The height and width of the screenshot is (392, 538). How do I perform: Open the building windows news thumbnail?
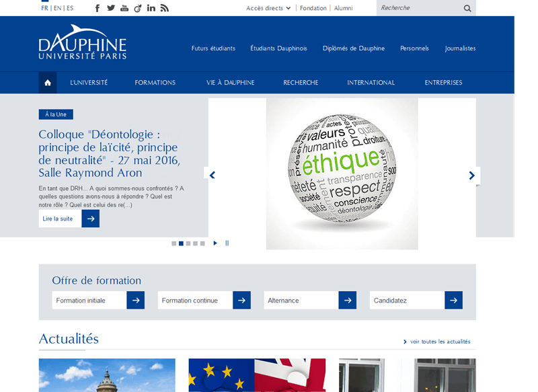click(x=408, y=375)
